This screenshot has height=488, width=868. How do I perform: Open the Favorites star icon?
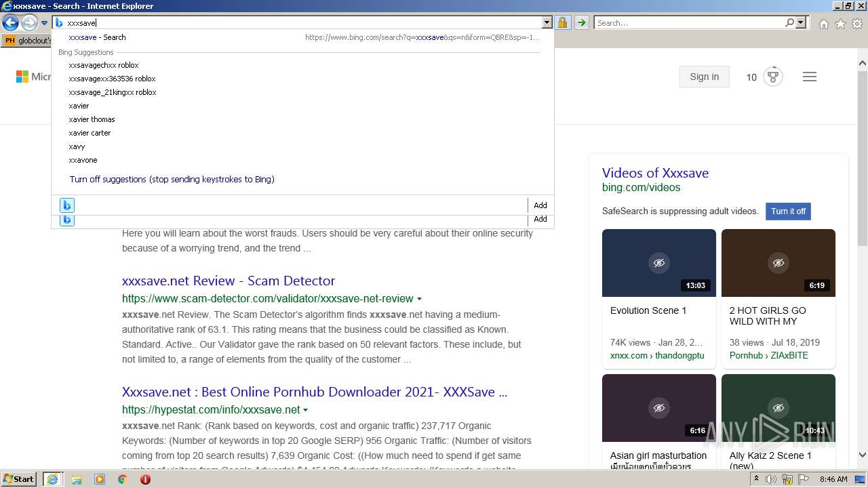pyautogui.click(x=840, y=24)
